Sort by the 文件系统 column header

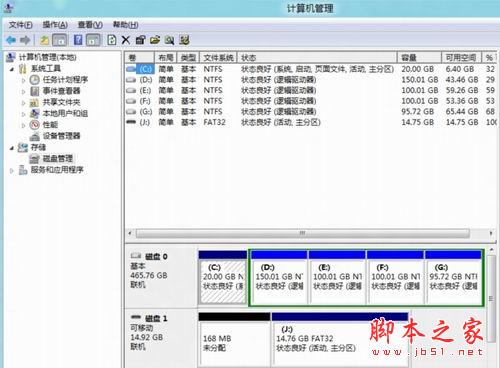click(x=218, y=57)
